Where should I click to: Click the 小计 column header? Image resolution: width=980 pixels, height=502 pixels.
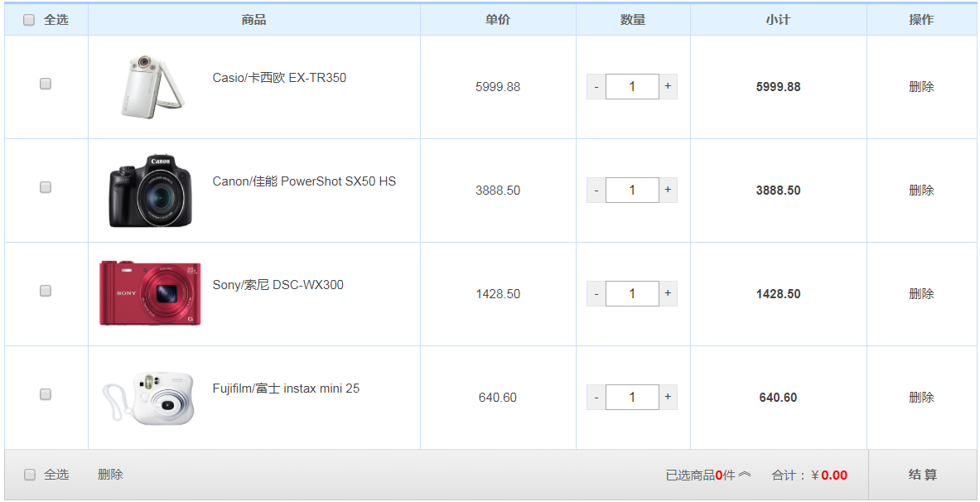(x=778, y=20)
